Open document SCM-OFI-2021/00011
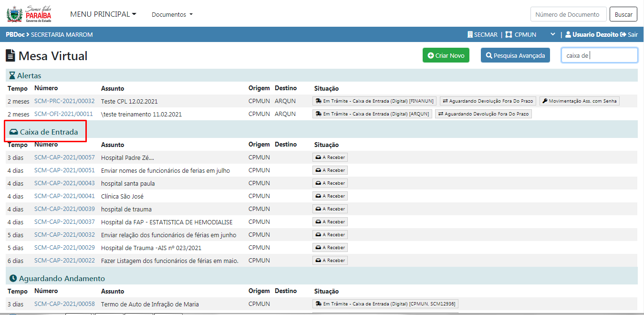The width and height of the screenshot is (644, 315). click(x=63, y=114)
